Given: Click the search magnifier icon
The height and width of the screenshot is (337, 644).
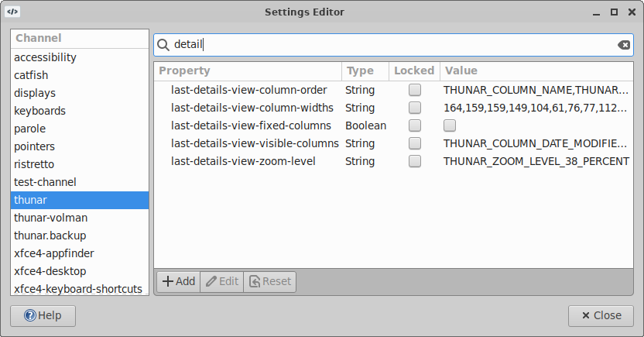Looking at the screenshot, I should 164,45.
